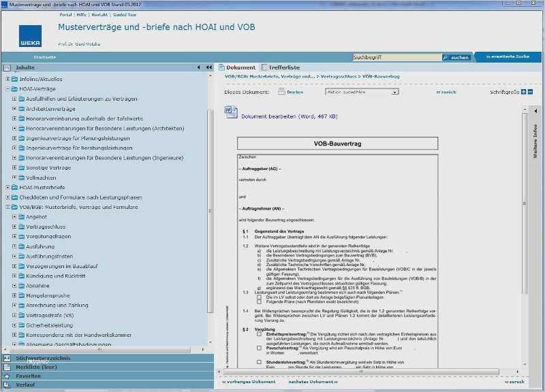Check the Einheitspreisvertrag checkbox
This screenshot has height=392, width=545.
(260, 334)
